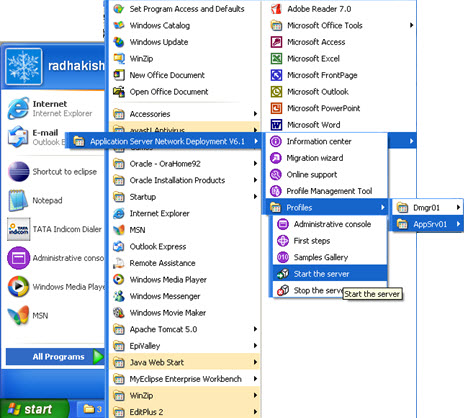Viewport: 464px width, 418px height.
Task: Expand the Dmgr01 profile arrow
Action: (459, 208)
